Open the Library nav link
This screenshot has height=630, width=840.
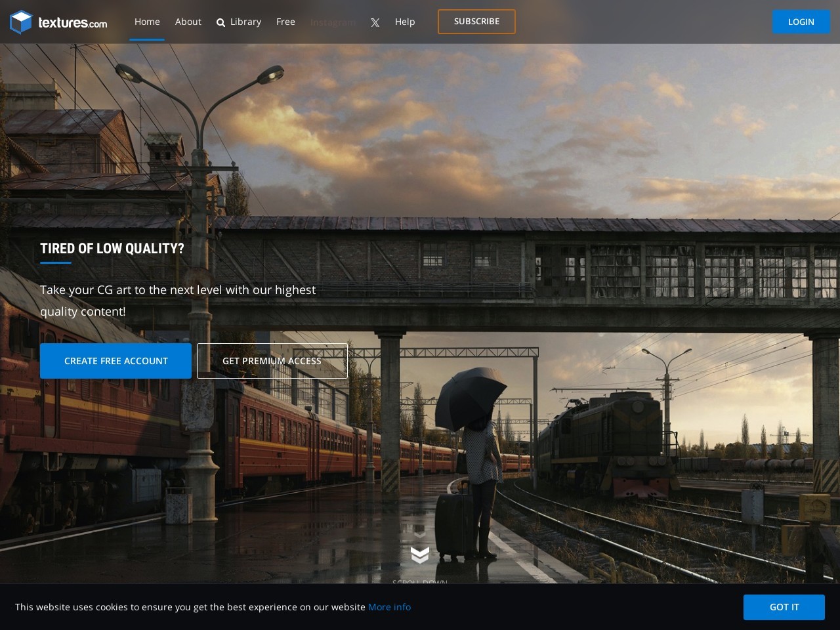(245, 22)
